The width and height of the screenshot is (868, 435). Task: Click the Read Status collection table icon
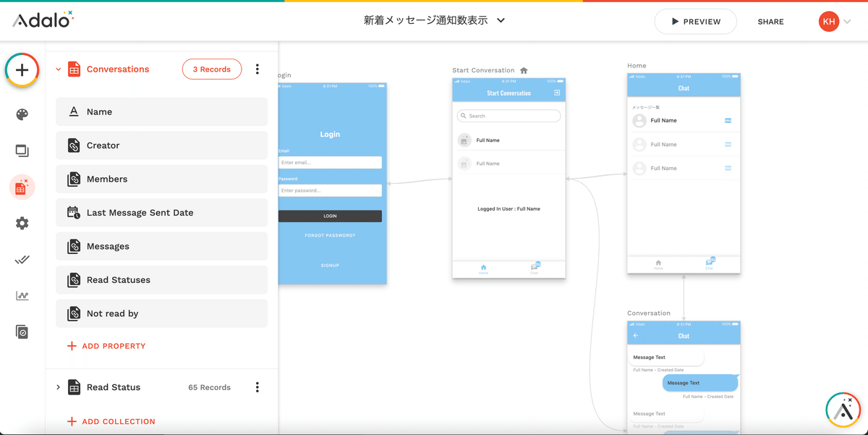click(x=74, y=387)
